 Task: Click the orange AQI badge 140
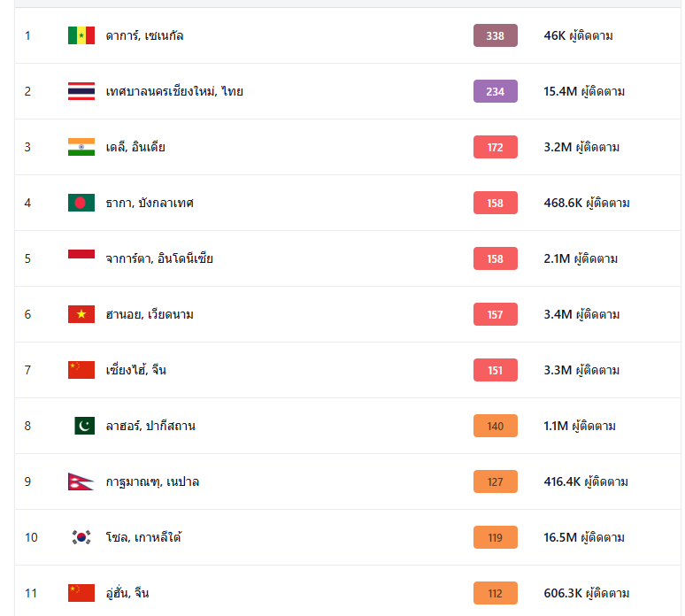point(495,426)
